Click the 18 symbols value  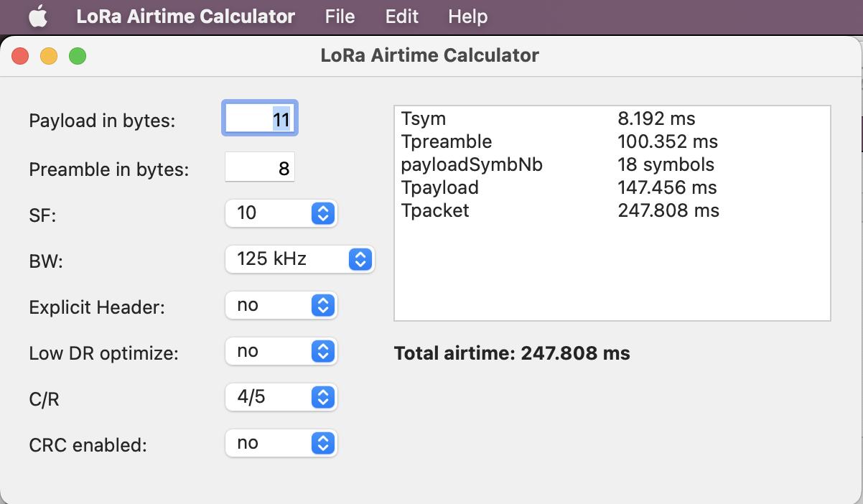[x=666, y=164]
